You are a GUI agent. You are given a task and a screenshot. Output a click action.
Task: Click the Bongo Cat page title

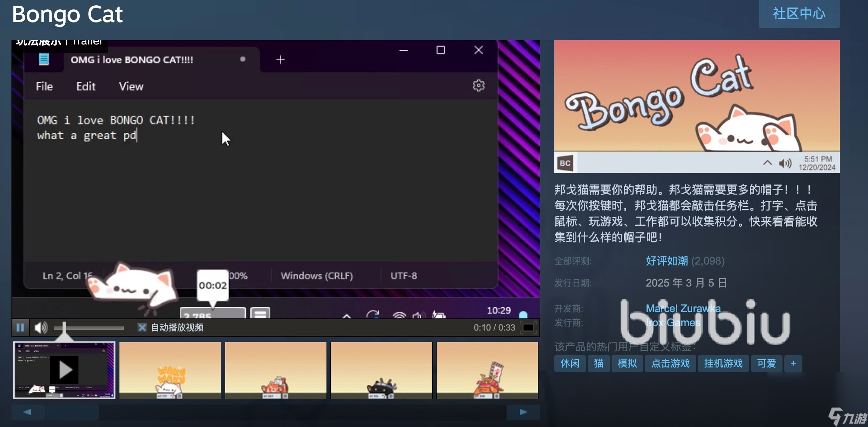point(67,14)
